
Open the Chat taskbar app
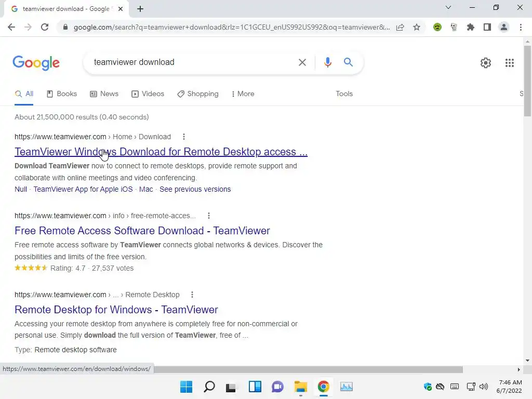277,387
